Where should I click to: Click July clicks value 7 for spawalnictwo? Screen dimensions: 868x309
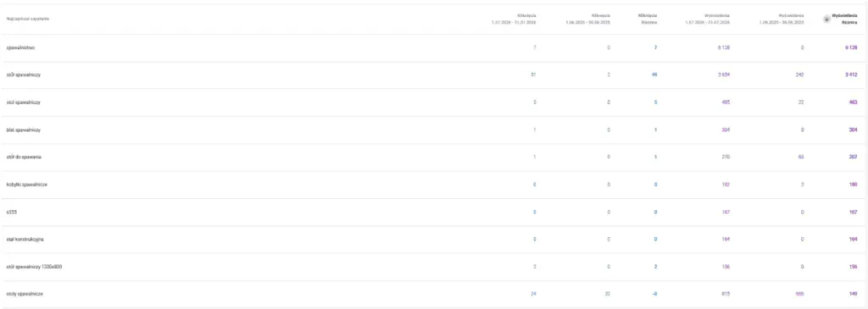(x=535, y=48)
